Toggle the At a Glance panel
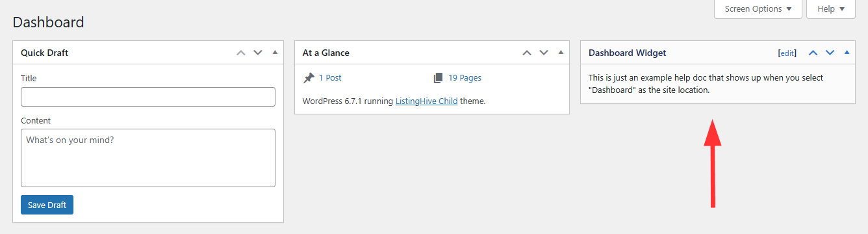Image resolution: width=868 pixels, height=234 pixels. click(x=561, y=52)
